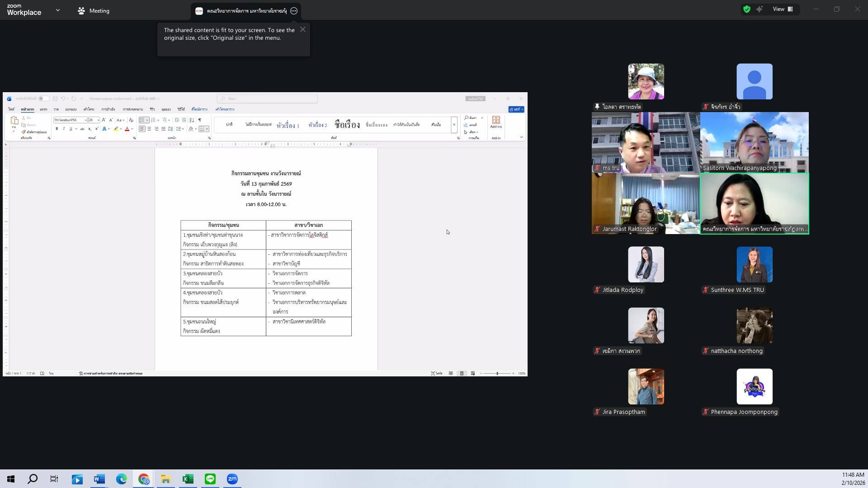Open the Design ribbon tab in Word

point(71,109)
